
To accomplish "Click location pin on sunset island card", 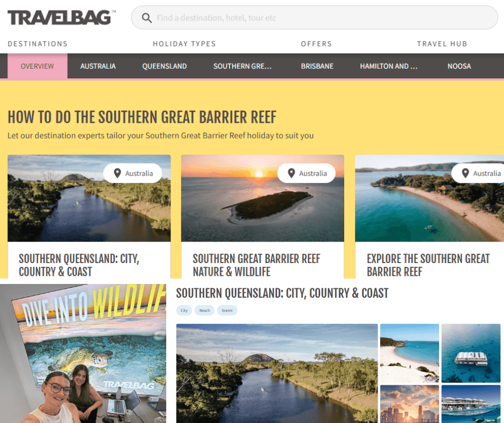I will (x=291, y=173).
